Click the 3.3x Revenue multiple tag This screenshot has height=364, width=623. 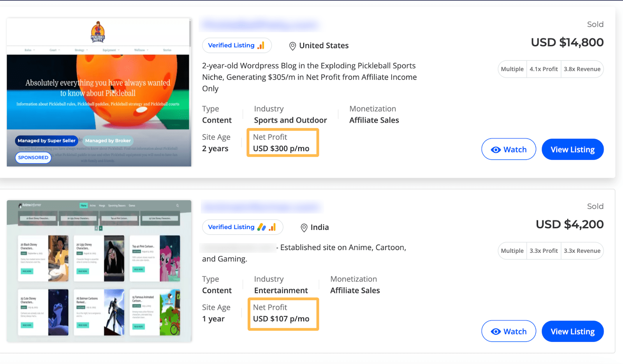tap(582, 251)
